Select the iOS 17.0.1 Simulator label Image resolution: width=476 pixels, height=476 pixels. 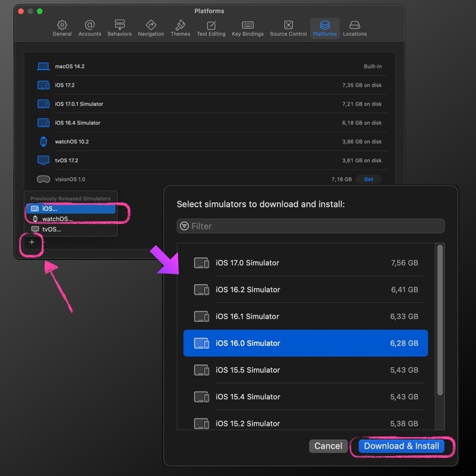79,104
